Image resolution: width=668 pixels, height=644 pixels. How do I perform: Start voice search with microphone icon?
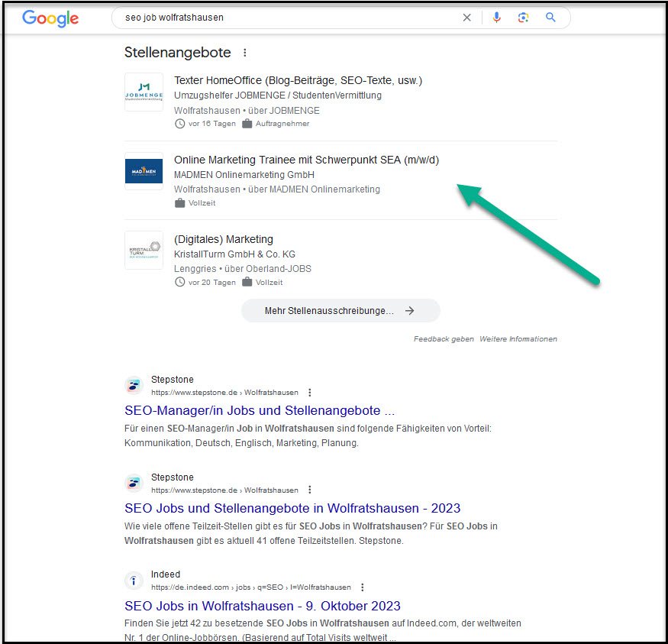click(x=496, y=18)
